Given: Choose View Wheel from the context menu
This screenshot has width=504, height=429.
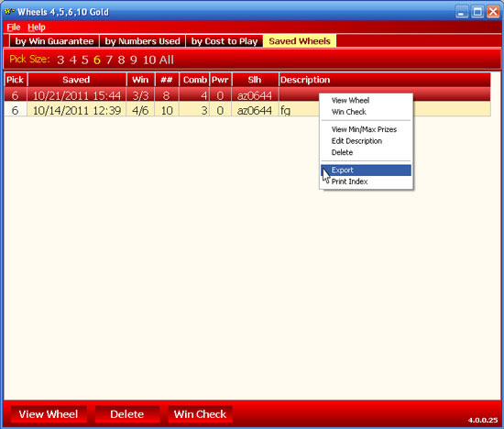Looking at the screenshot, I should tap(367, 100).
